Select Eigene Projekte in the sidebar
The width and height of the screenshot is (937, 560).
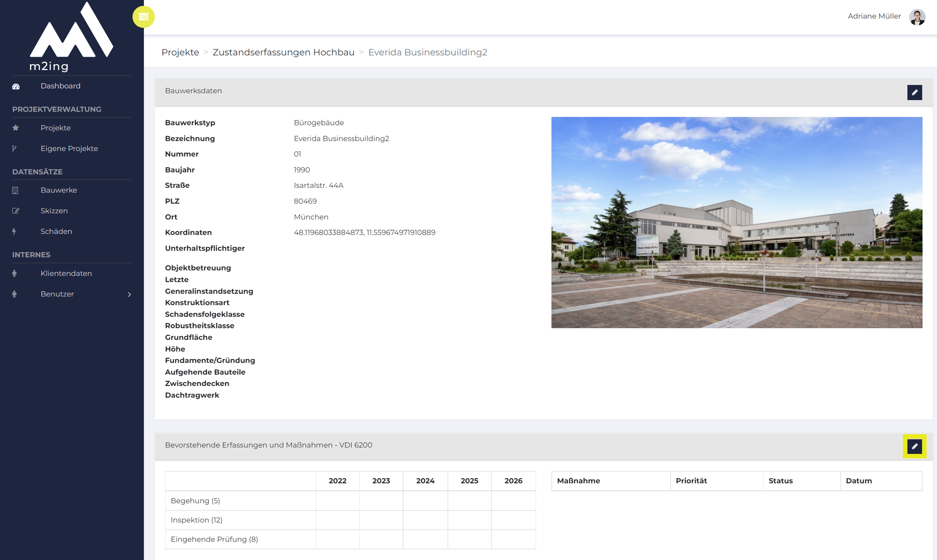[69, 149]
